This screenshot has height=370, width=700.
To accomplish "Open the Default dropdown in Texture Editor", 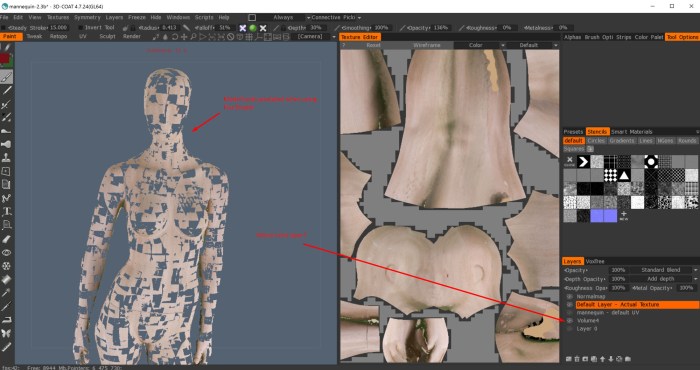I will (532, 45).
